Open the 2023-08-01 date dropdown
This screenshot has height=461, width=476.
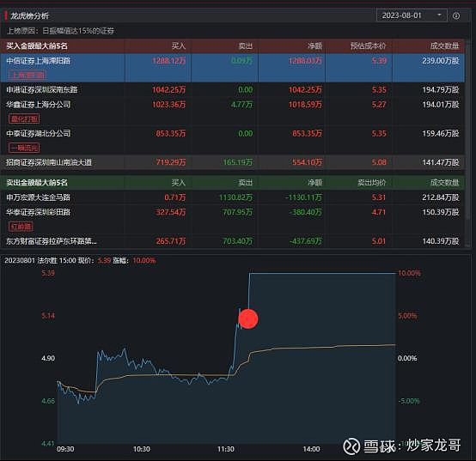[412, 15]
